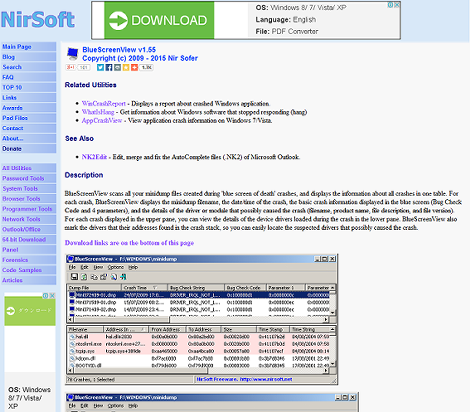
Task: Click the second BlueScreenView screenshot below the first
Action: pos(212,402)
